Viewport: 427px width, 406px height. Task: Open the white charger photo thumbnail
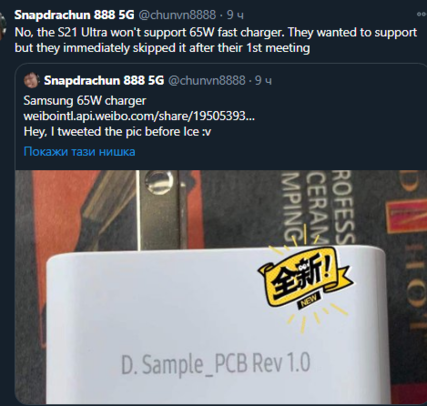(221, 288)
